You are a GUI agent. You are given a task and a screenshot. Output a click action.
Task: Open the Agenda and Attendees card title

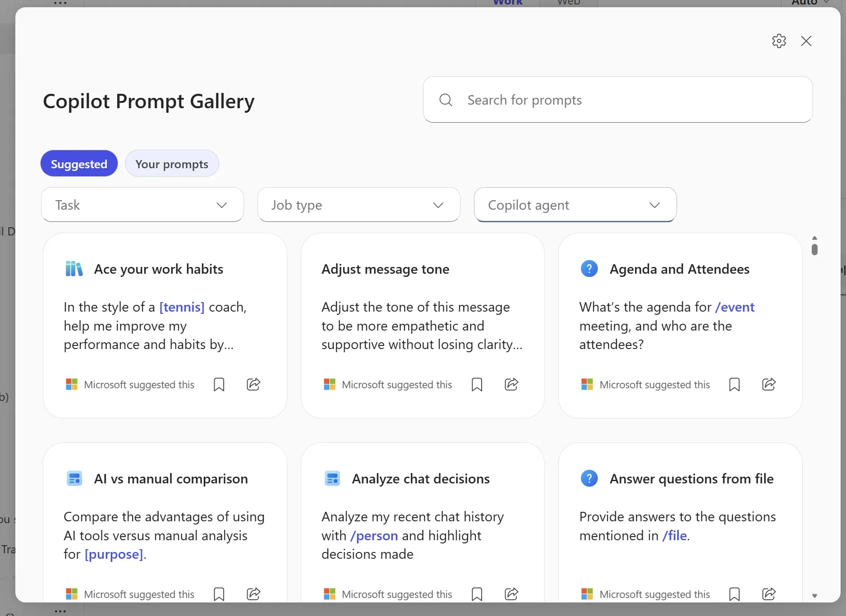tap(680, 269)
